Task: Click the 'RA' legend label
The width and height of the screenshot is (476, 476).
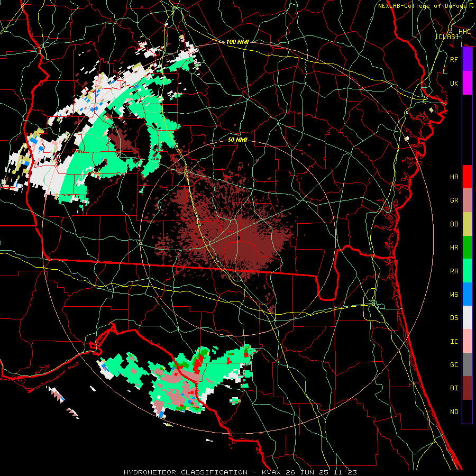Action: pos(454,271)
